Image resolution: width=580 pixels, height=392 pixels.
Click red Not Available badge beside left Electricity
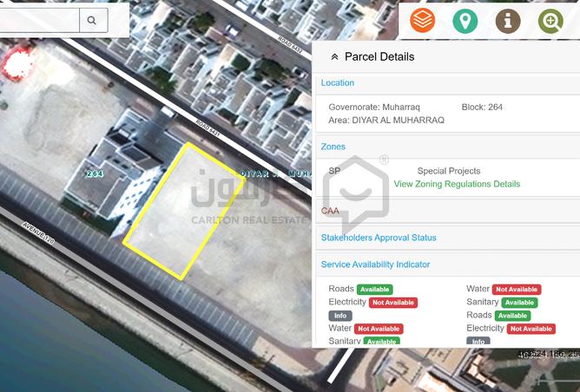click(393, 303)
